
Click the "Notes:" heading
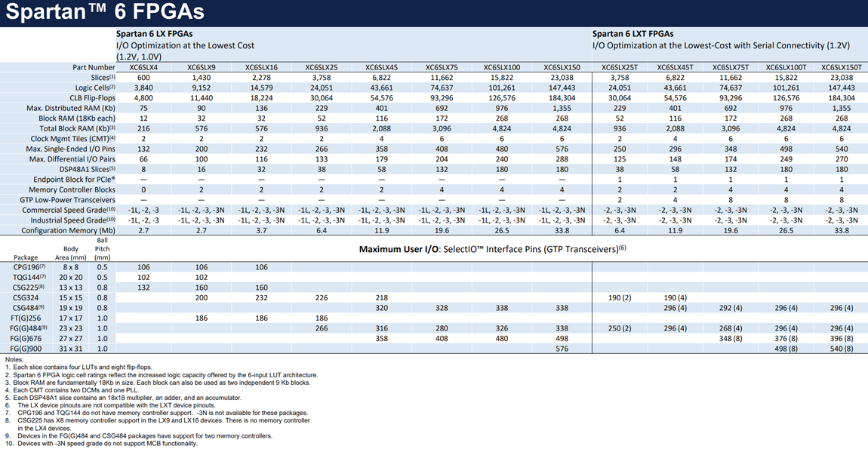[x=14, y=360]
